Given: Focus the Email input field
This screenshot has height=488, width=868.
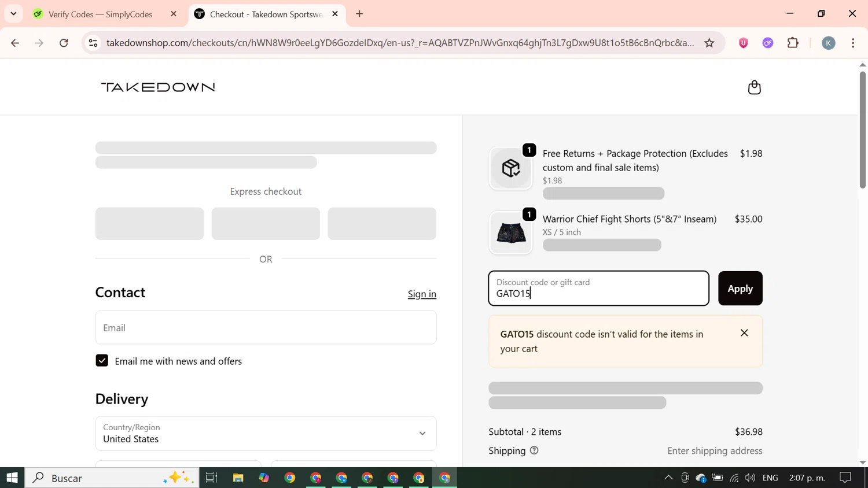Looking at the screenshot, I should (266, 328).
